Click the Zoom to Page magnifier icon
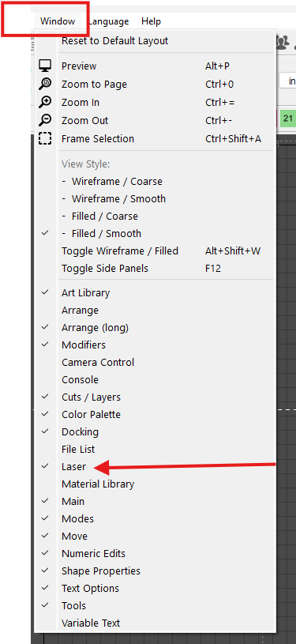 45,84
